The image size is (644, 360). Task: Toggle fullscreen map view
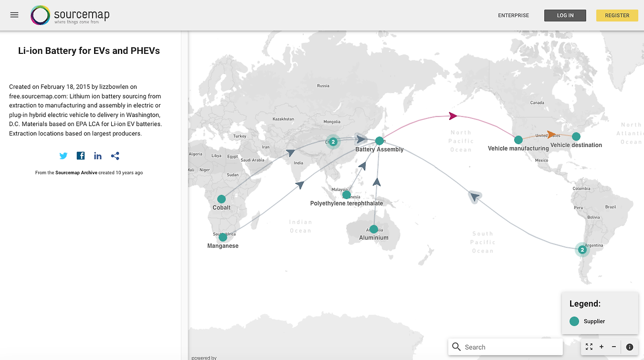click(x=589, y=347)
